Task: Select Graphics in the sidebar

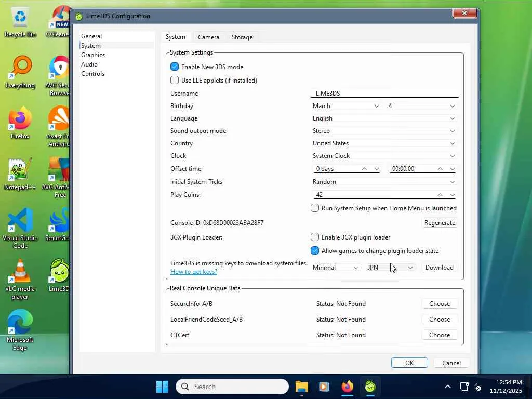Action: coord(117,55)
